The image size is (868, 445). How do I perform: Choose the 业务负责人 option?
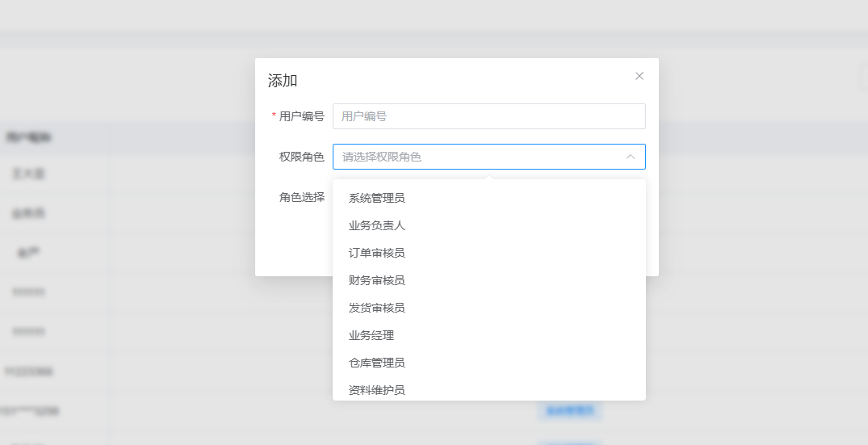(376, 225)
